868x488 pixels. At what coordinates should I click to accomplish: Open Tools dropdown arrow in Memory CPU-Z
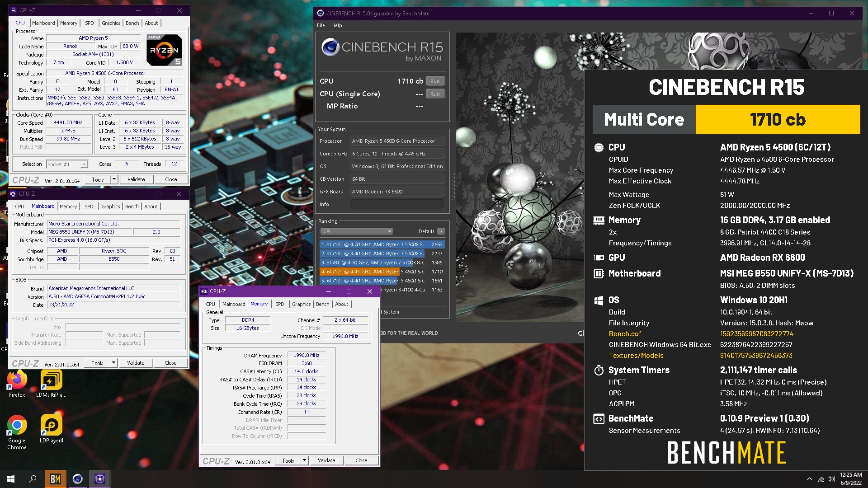304,460
